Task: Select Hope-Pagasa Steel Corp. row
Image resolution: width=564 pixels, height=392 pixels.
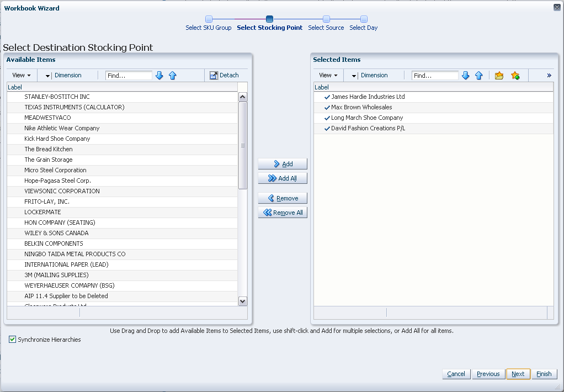Action: point(123,181)
